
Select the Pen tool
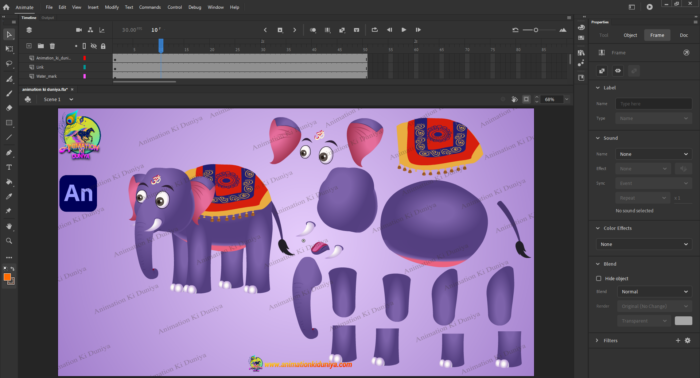[9, 153]
